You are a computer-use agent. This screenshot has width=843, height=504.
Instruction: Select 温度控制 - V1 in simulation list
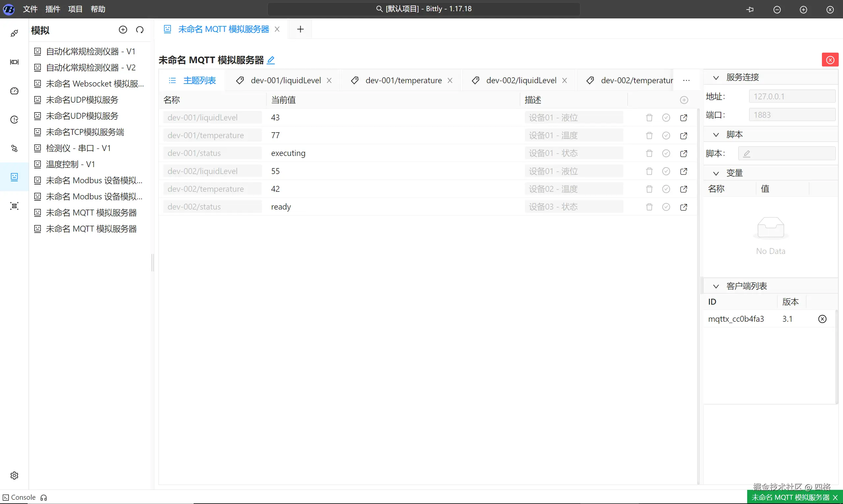tap(70, 164)
